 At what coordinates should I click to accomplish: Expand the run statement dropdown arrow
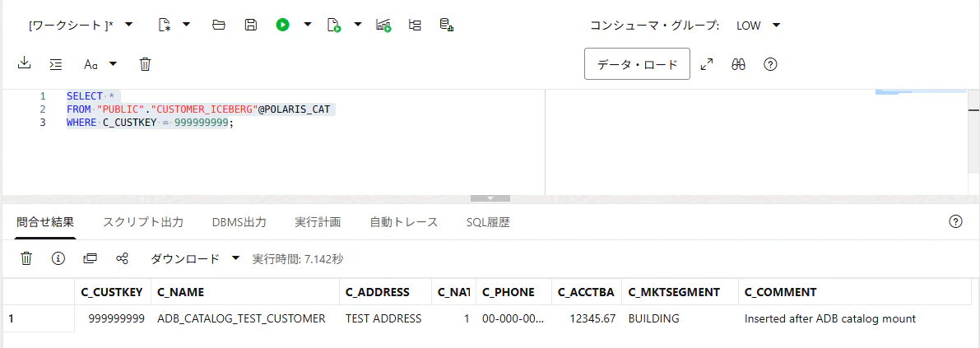[x=308, y=25]
